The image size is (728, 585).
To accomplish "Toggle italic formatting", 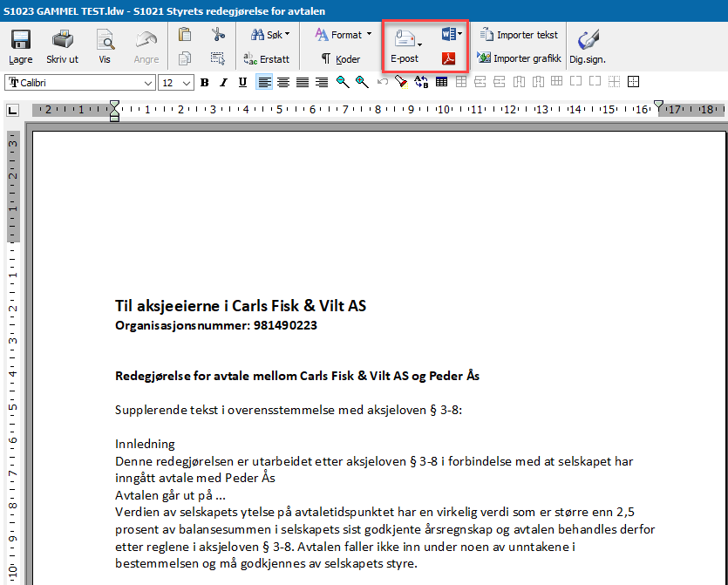I will 223,83.
